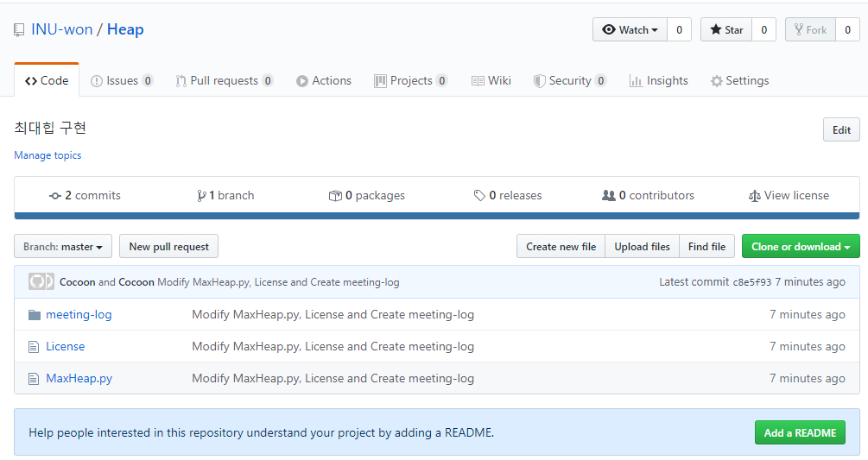
Task: Click the Watch eye icon
Action: coord(609,30)
